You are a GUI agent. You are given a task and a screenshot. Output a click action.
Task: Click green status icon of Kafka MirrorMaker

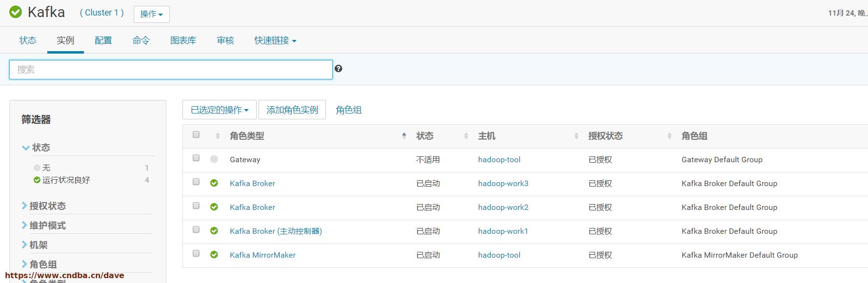pyautogui.click(x=214, y=255)
